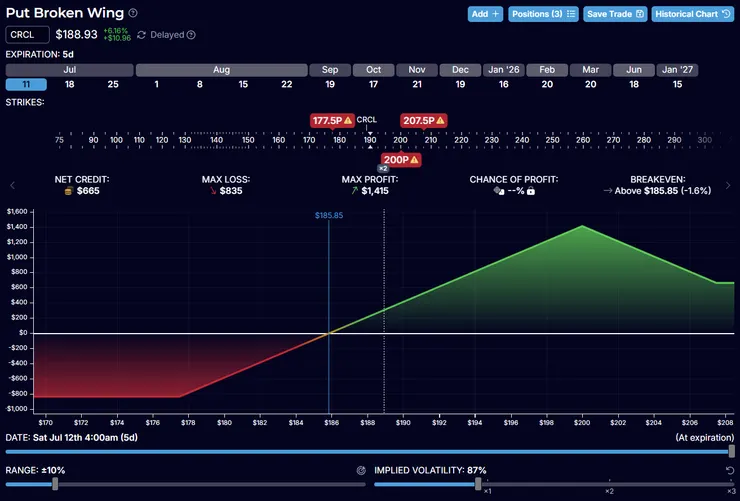The height and width of the screenshot is (501, 740).
Task: Select the Jan '26 16 expiration date
Action: [x=504, y=84]
